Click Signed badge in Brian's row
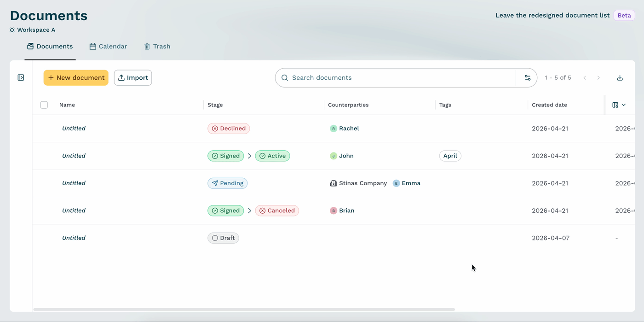Image resolution: width=644 pixels, height=322 pixels. [x=226, y=211]
